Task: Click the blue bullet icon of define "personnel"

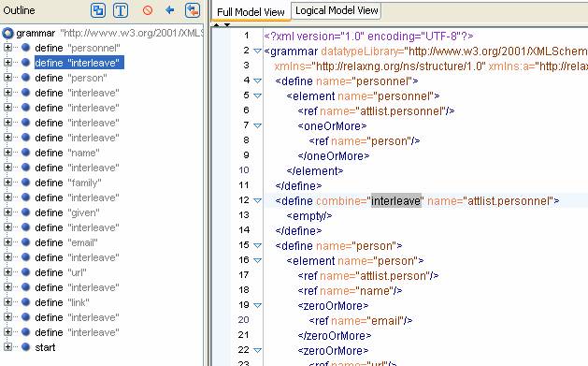Action: point(25,48)
